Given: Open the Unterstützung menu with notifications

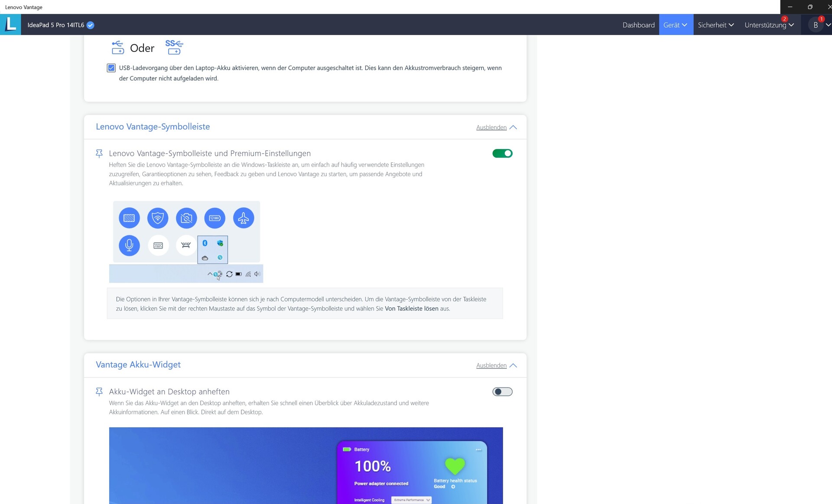Looking at the screenshot, I should coord(769,25).
